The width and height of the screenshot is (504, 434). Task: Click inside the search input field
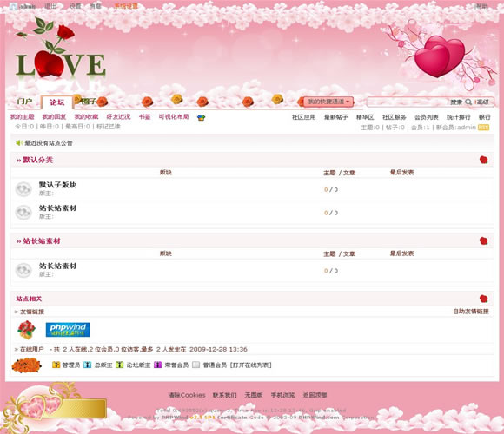[x=408, y=102]
